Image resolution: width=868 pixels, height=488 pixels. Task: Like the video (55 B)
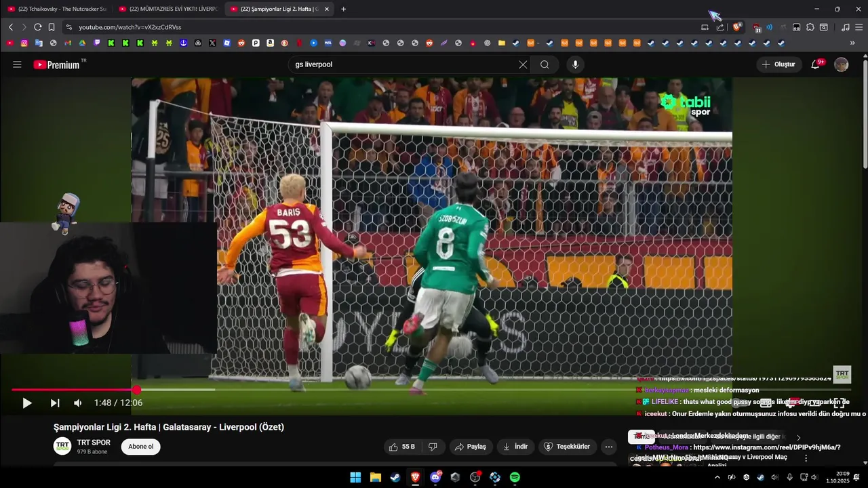(x=401, y=447)
